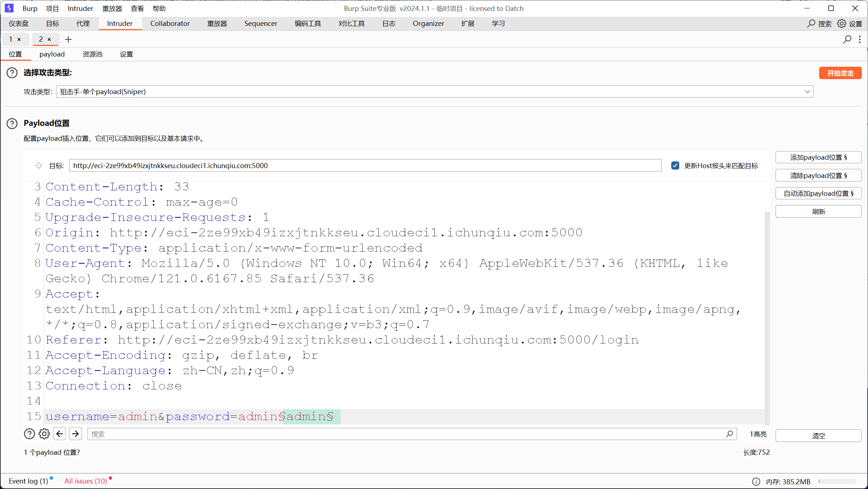Viewport: 868px width, 489px height.
Task: Switch to the 日志 tab
Action: tap(389, 24)
